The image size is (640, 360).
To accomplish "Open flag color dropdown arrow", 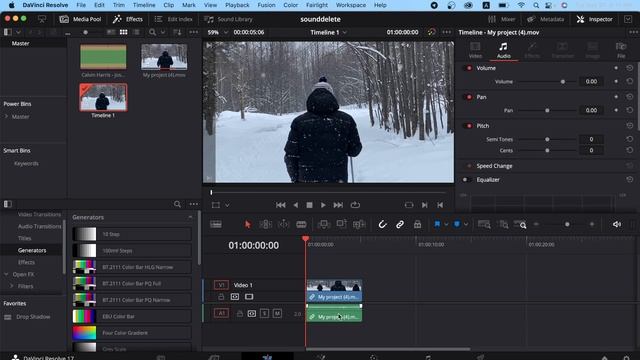I will coord(446,224).
